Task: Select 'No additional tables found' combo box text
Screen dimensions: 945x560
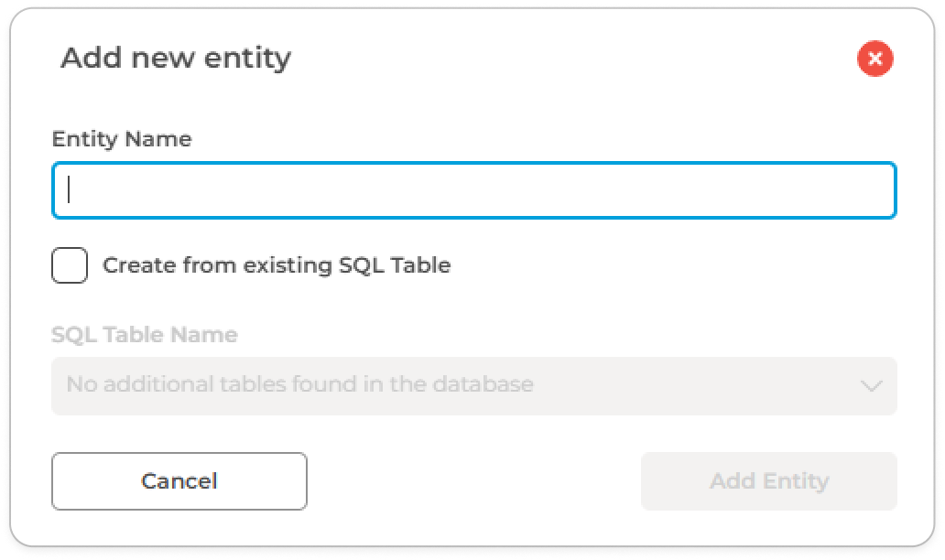Action: [299, 384]
